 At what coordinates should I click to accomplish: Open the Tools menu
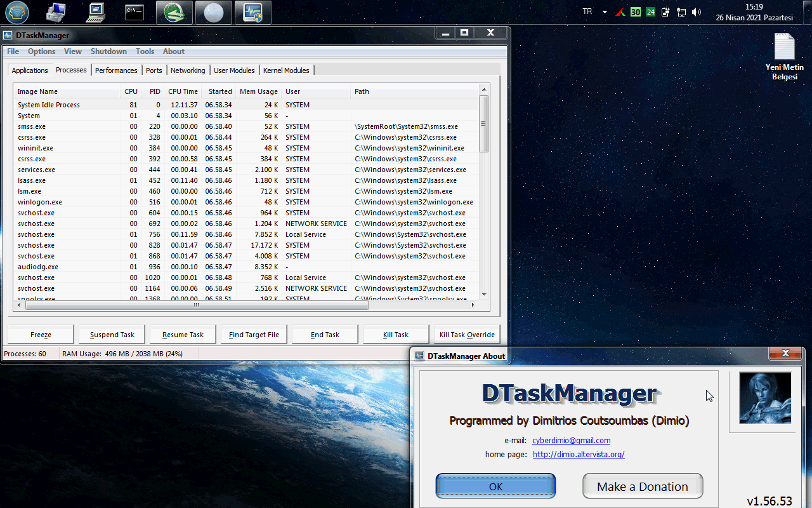145,51
